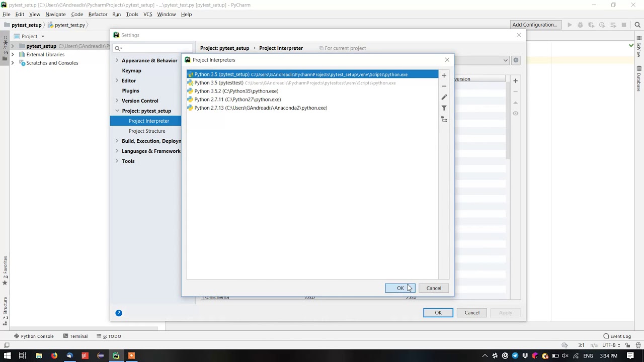644x362 pixels.
Task: Open Windows notification center
Action: [x=630, y=355]
